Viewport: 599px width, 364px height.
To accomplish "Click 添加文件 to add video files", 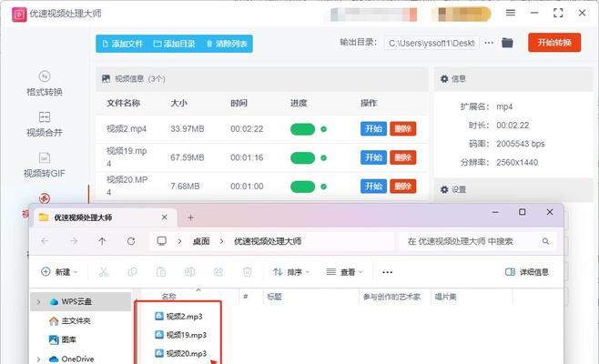I will [123, 44].
